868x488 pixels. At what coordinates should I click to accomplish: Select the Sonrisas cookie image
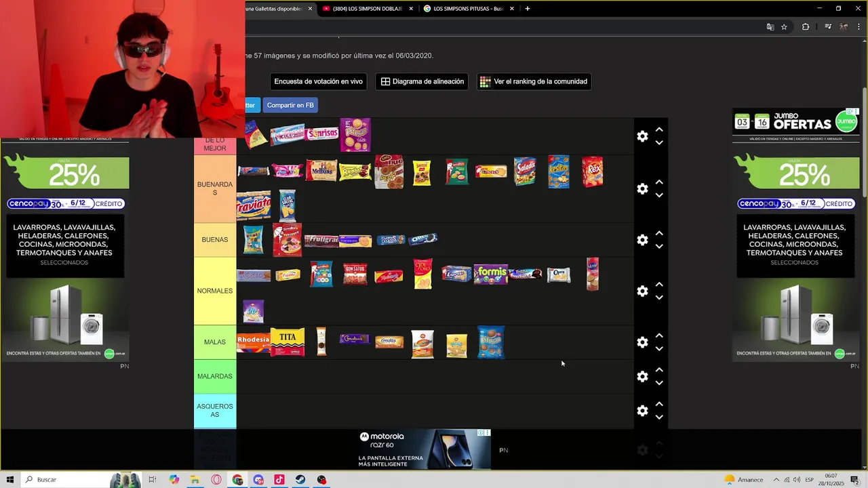click(x=322, y=134)
